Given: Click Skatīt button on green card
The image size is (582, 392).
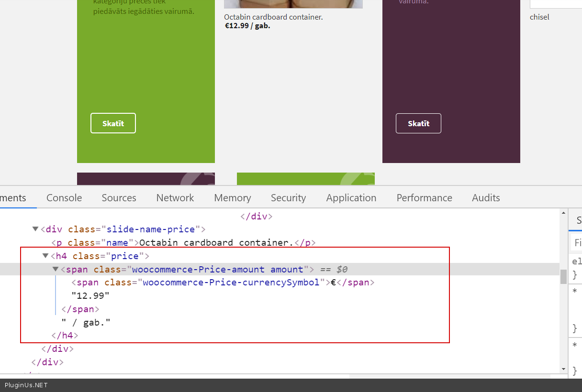Looking at the screenshot, I should (x=113, y=123).
